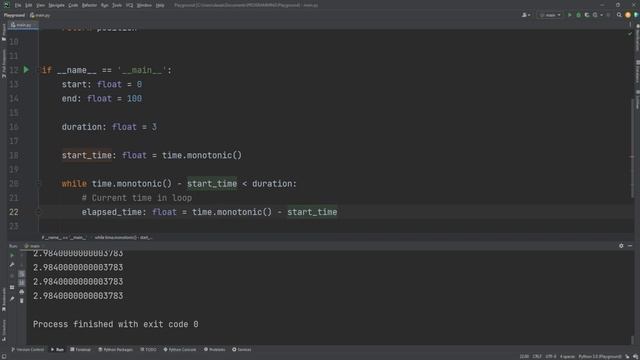The image size is (640, 360).
Task: Collapse the while loop fold marker on line 20
Action: coord(38,184)
